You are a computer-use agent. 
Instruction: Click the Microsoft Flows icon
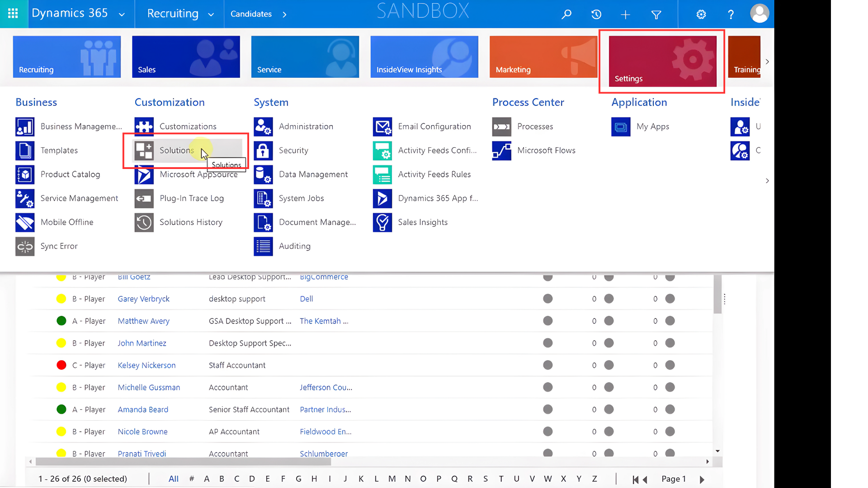(x=502, y=150)
